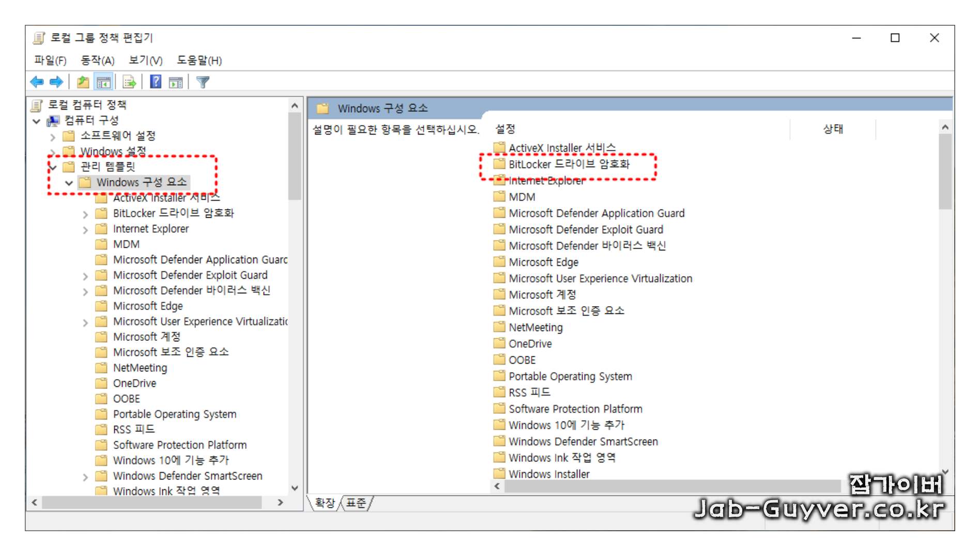Switch to 확장 tab
The width and height of the screenshot is (980, 556).
tap(325, 503)
